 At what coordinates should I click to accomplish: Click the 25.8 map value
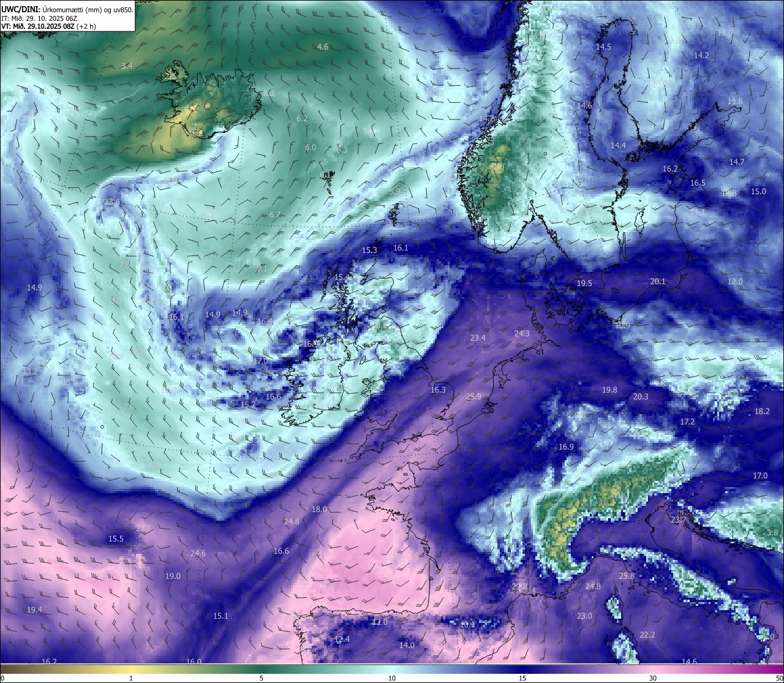coord(627,576)
